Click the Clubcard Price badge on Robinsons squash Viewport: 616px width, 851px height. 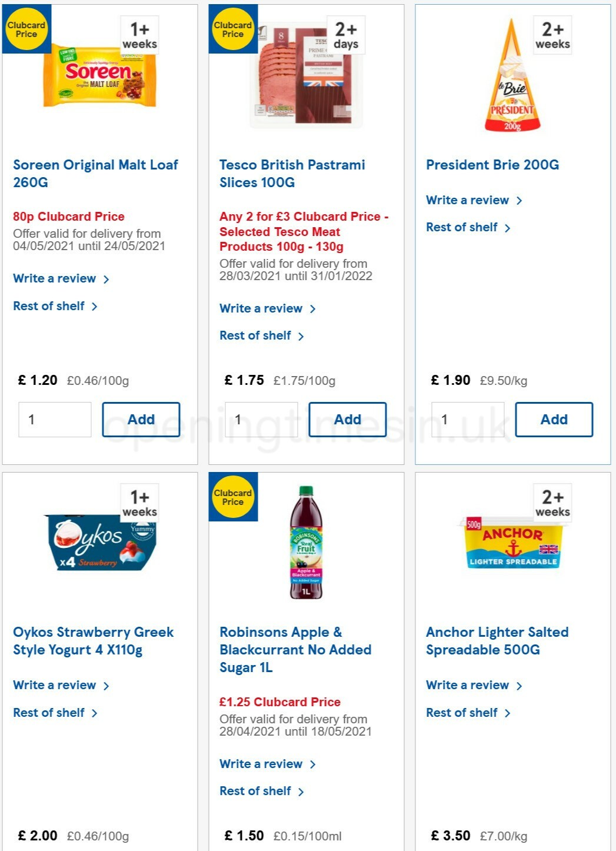[233, 496]
